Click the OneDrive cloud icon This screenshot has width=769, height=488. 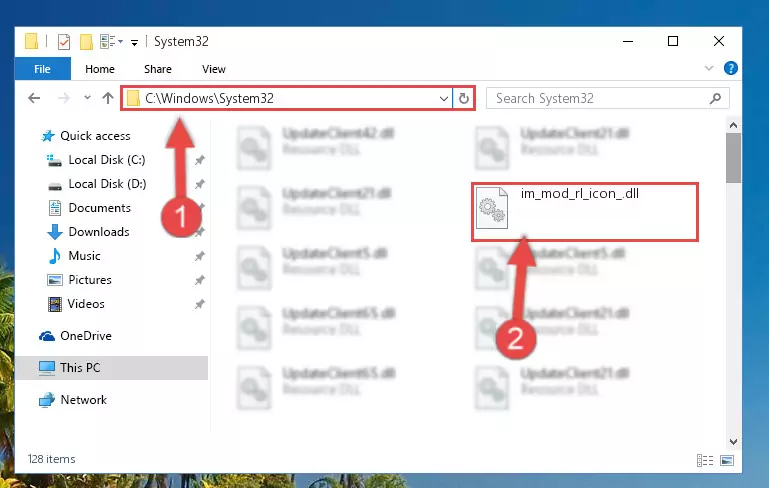click(47, 336)
